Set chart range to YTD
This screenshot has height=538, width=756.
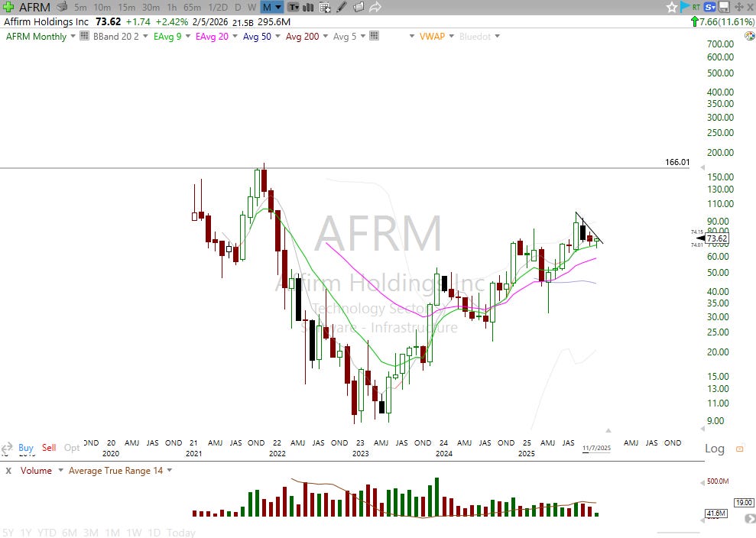pyautogui.click(x=47, y=533)
